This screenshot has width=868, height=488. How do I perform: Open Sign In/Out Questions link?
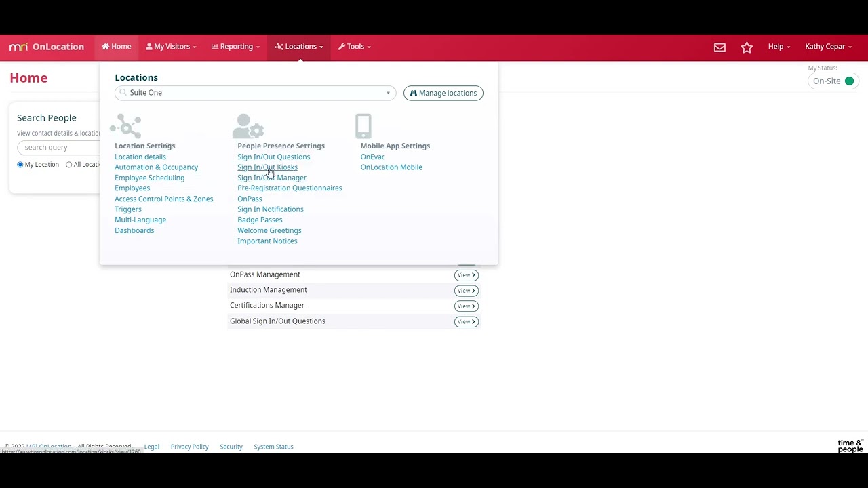pyautogui.click(x=274, y=157)
